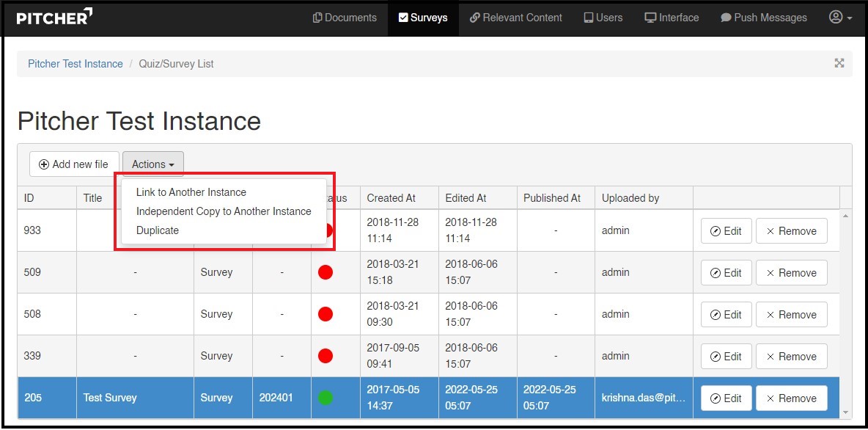868x430 pixels.
Task: Open the user account menu icon
Action: [840, 18]
